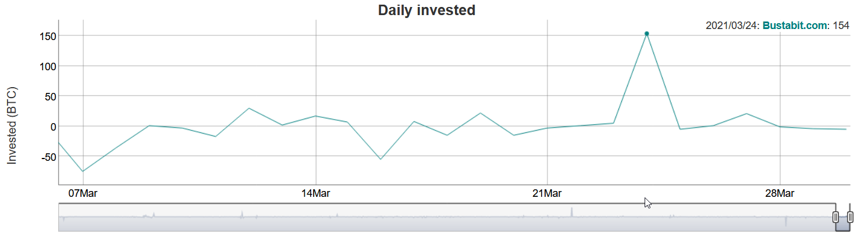Viewport: 868px width, 234px height.
Task: Click the 150 y-axis tick label
Action: click(48, 36)
